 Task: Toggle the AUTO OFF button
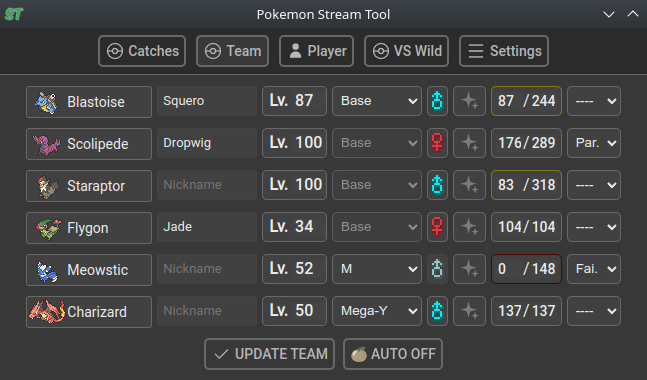(393, 354)
